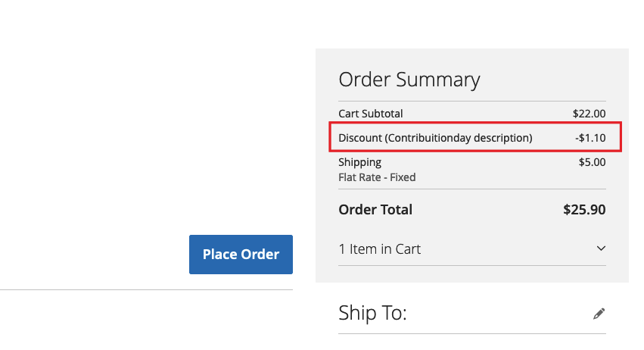Click the word 'Fixed' in the shipping method
The height and width of the screenshot is (350, 644).
click(x=403, y=177)
